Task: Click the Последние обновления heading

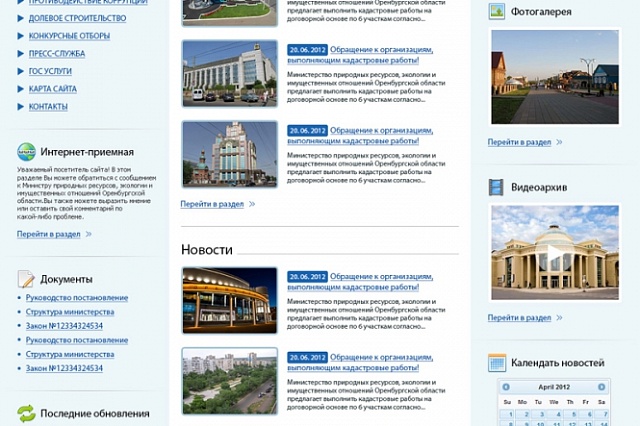Action: 95,413
